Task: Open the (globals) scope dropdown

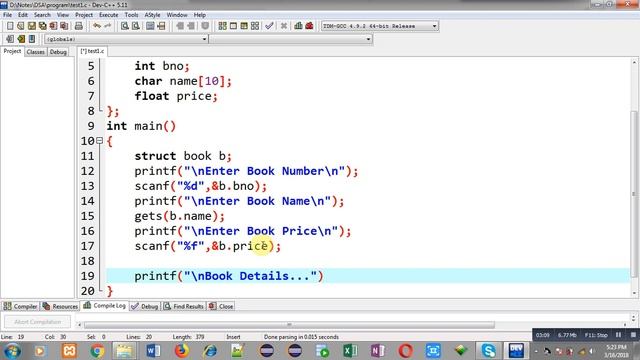Action: point(126,39)
